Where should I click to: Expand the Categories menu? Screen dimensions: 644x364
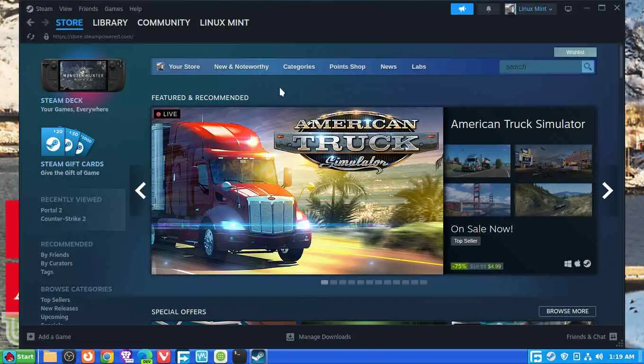click(299, 67)
